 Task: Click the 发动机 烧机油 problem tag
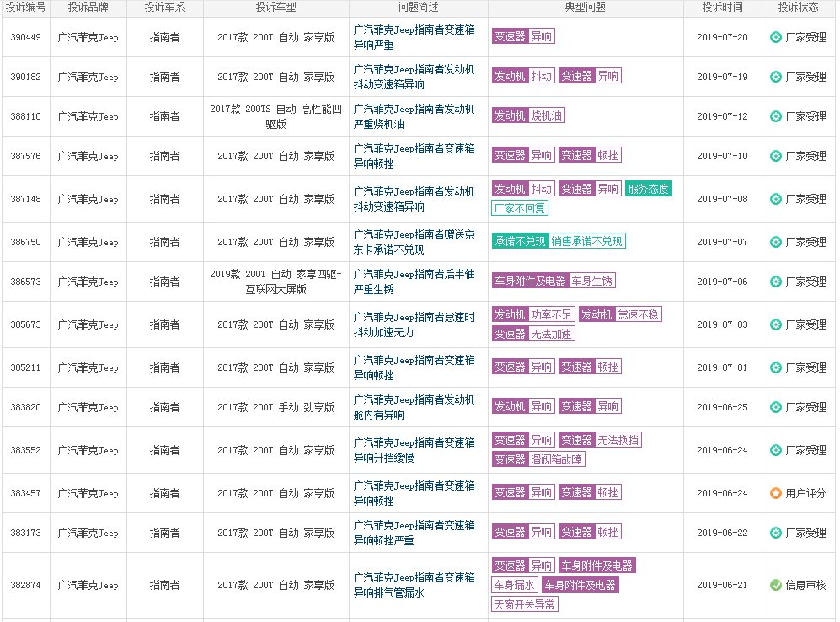coord(528,115)
